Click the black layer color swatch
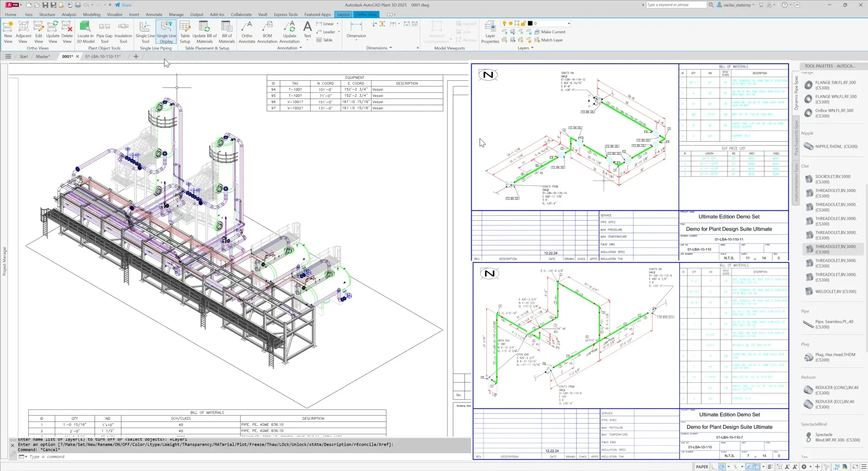Image resolution: width=868 pixels, height=471 pixels. (530, 23)
